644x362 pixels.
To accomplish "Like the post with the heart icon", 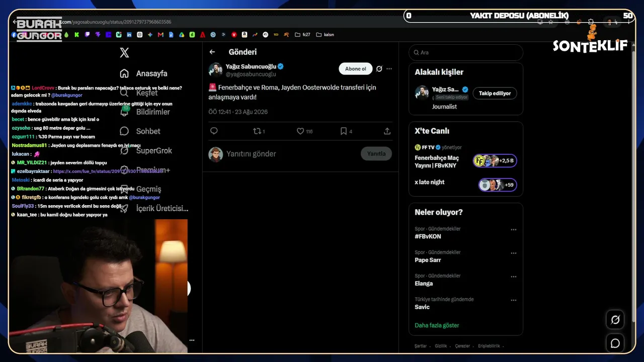I will pyautogui.click(x=304, y=131).
